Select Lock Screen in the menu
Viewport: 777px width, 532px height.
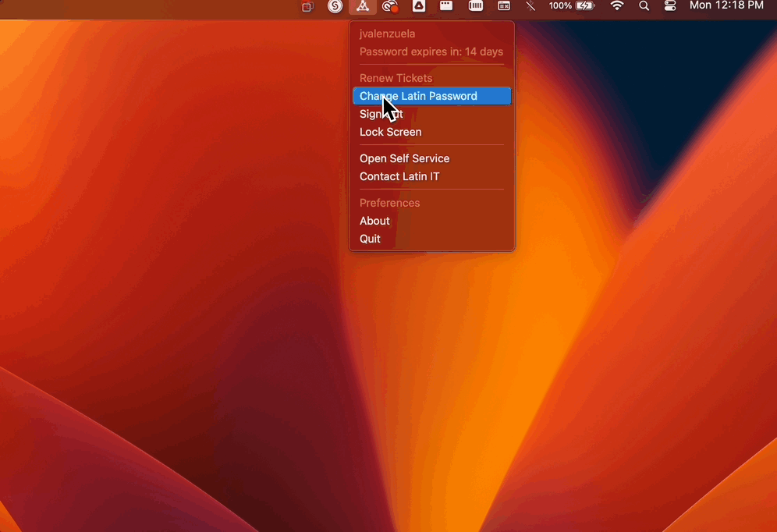391,132
